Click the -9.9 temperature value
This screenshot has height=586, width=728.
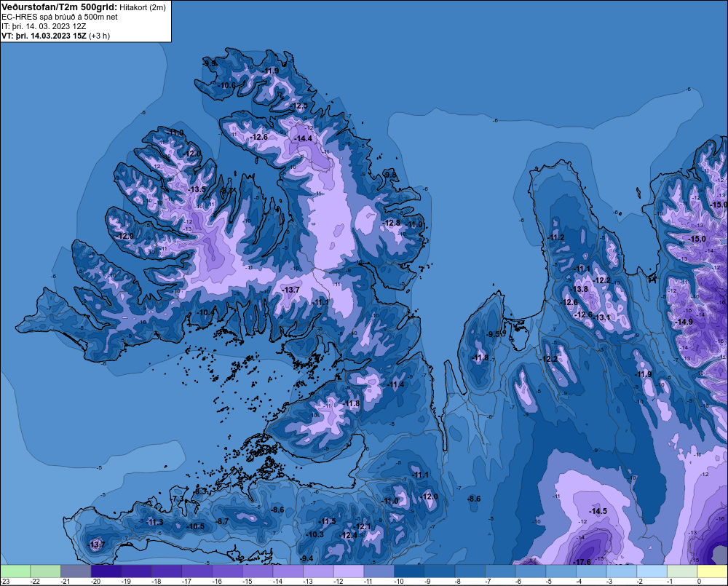pyautogui.click(x=210, y=63)
